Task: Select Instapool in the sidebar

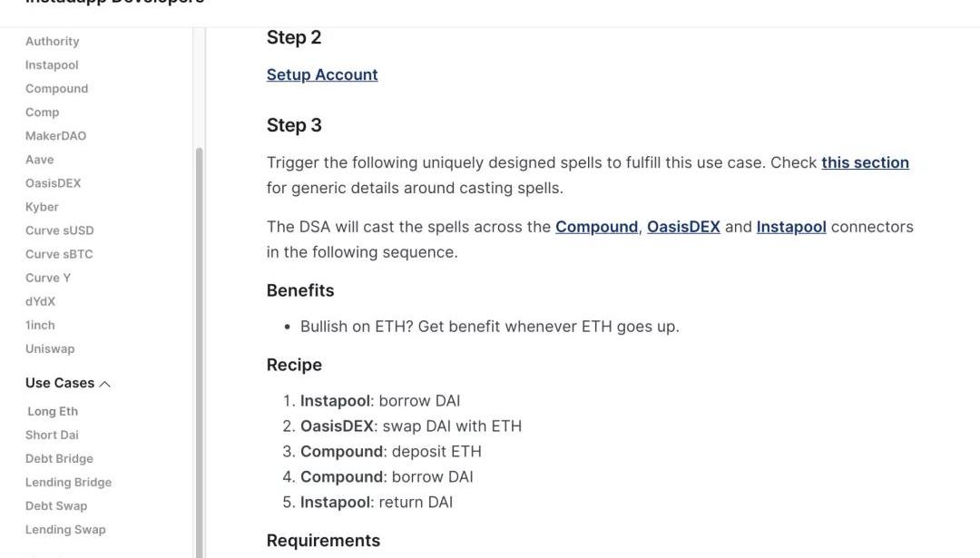Action: tap(52, 65)
